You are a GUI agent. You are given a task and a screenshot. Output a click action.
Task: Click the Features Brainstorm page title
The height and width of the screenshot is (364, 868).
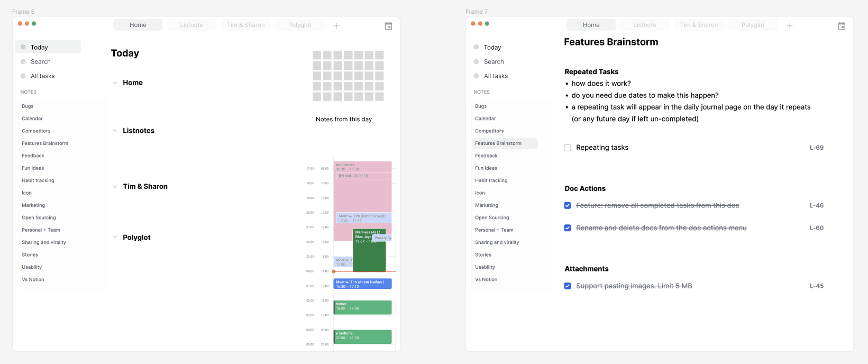coord(611,42)
